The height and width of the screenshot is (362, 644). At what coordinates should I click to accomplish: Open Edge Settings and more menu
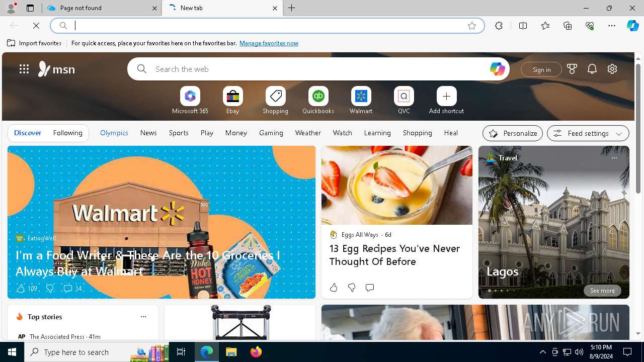click(x=612, y=26)
